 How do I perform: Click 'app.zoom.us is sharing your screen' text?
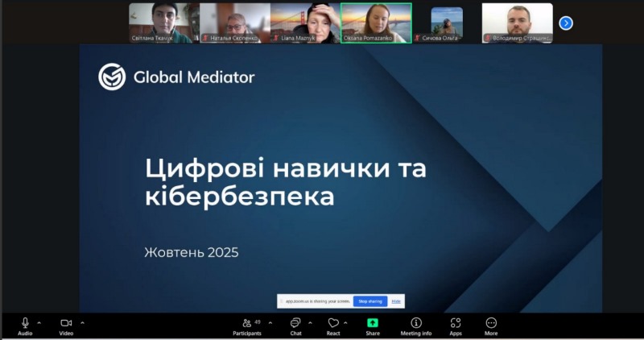(x=317, y=301)
